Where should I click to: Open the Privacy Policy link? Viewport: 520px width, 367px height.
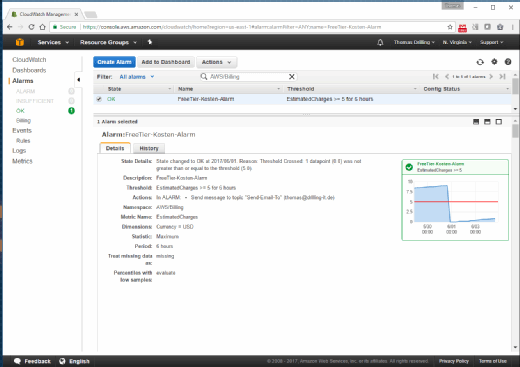(x=454, y=361)
